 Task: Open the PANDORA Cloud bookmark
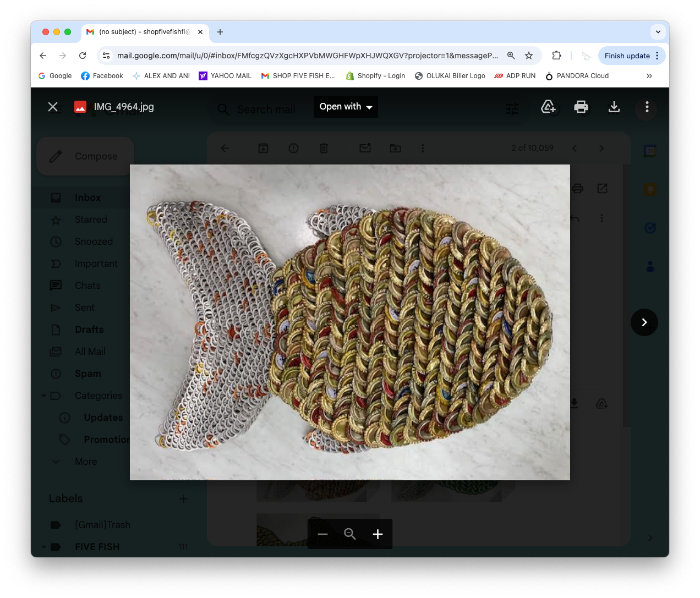coord(577,76)
